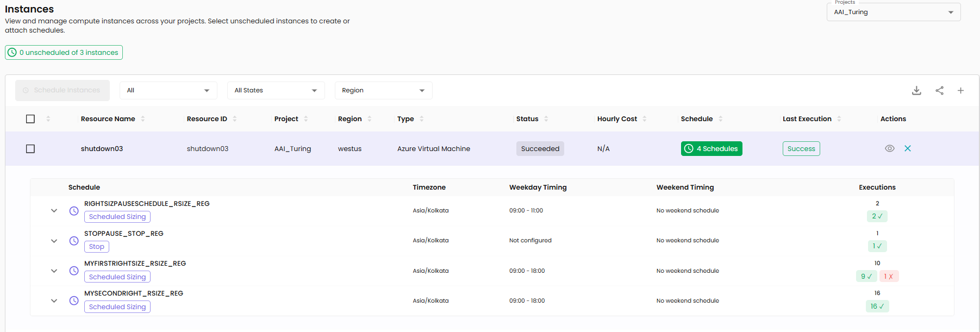Click sort arrows beside select-all checkbox
Image resolution: width=980 pixels, height=332 pixels.
coord(48,119)
